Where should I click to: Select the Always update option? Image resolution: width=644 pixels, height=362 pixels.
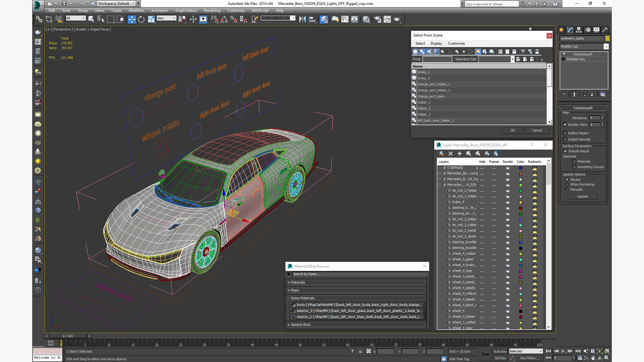point(567,179)
